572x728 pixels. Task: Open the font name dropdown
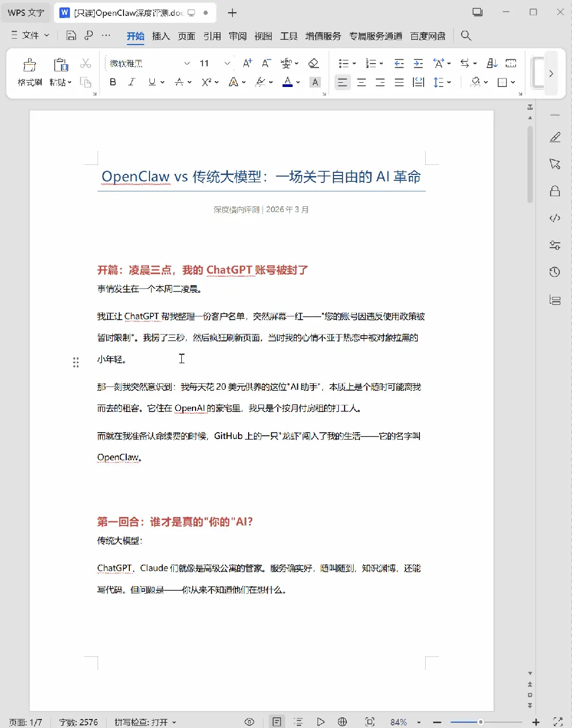coord(187,63)
